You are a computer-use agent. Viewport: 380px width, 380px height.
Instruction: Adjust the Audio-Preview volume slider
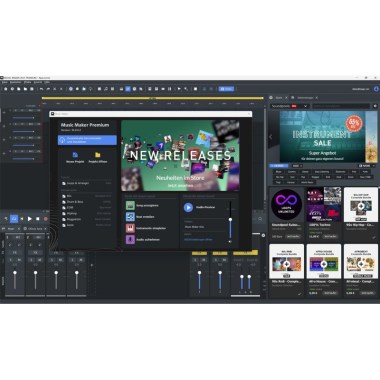tap(230, 220)
